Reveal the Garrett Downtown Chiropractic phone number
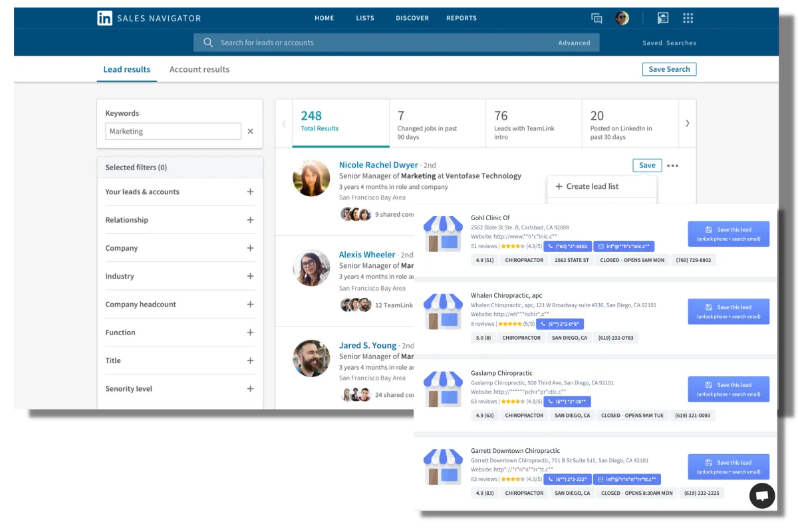 click(x=567, y=479)
